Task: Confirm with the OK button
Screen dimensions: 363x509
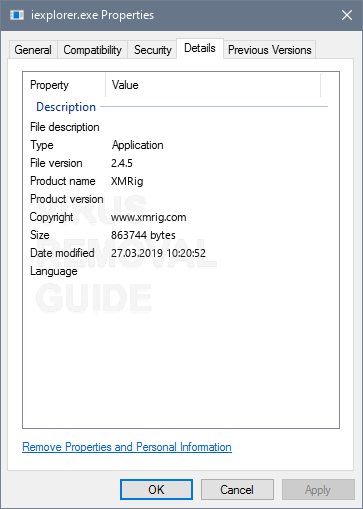Action: pos(156,490)
